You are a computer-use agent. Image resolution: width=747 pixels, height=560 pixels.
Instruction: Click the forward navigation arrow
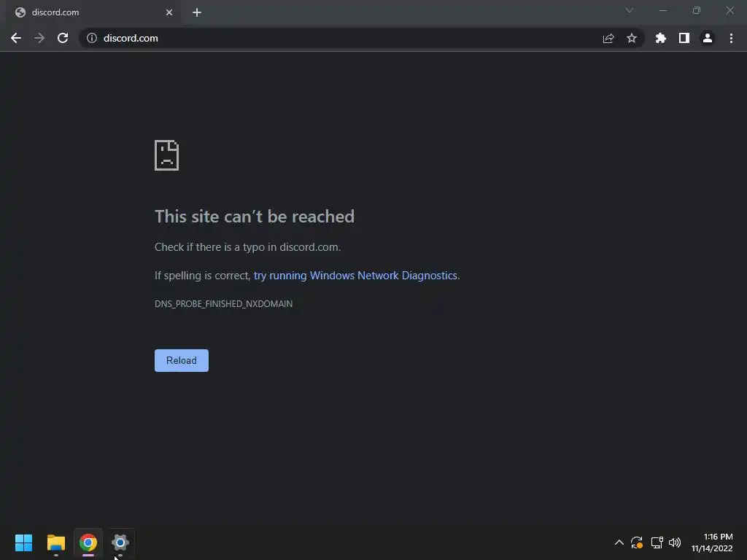[x=39, y=38]
